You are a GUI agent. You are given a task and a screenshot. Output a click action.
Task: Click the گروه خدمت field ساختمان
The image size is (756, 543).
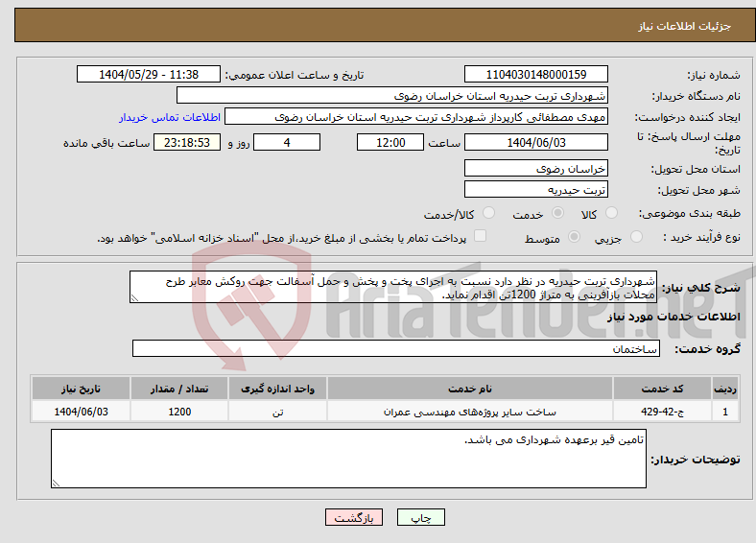pyautogui.click(x=396, y=348)
